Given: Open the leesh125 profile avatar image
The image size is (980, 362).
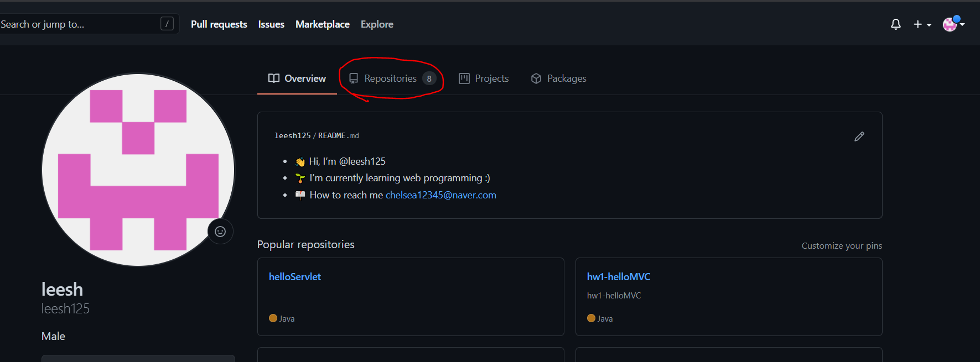Looking at the screenshot, I should (x=138, y=170).
